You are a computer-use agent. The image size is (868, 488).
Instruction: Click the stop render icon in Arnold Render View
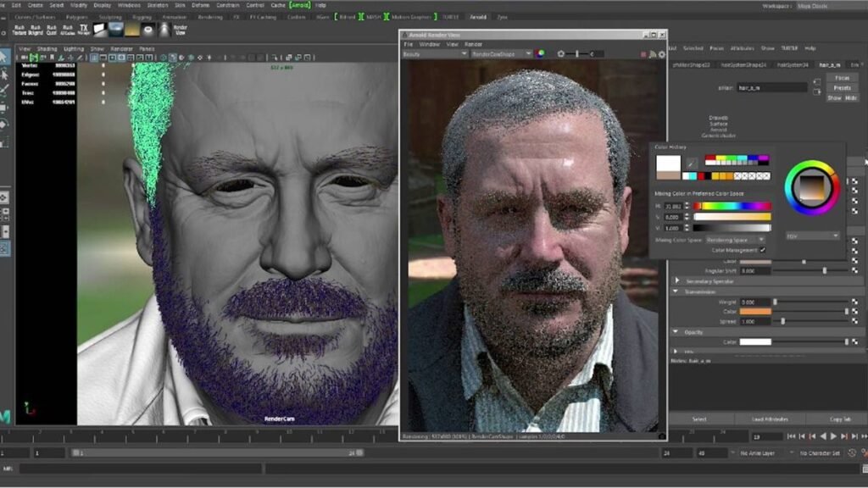643,53
